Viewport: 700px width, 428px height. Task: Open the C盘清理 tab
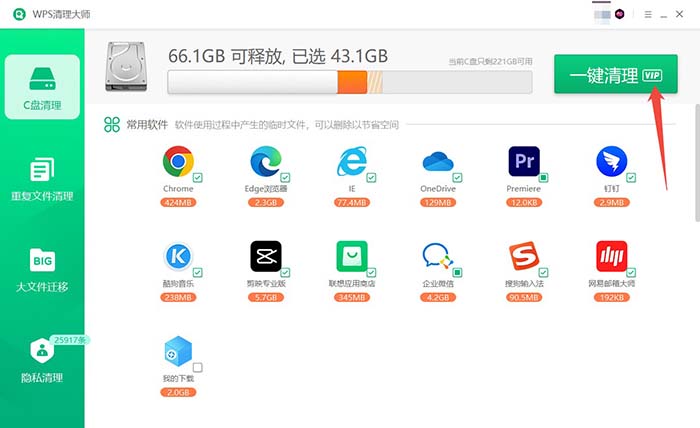pyautogui.click(x=42, y=87)
